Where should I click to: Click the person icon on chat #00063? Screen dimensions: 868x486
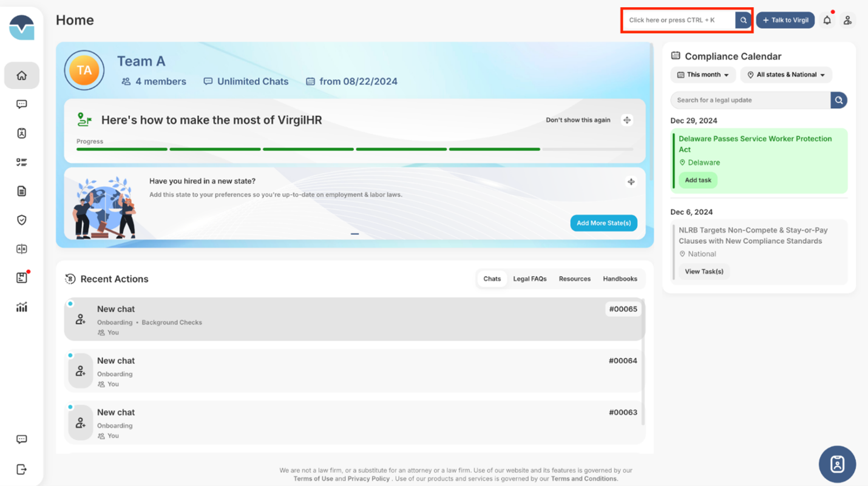tap(81, 422)
